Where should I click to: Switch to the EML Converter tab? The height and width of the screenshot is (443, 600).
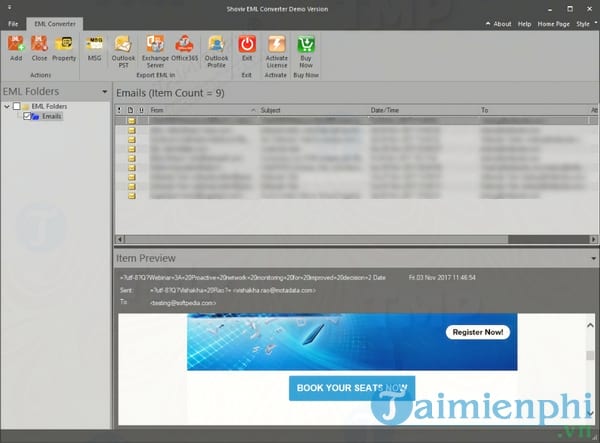click(55, 24)
